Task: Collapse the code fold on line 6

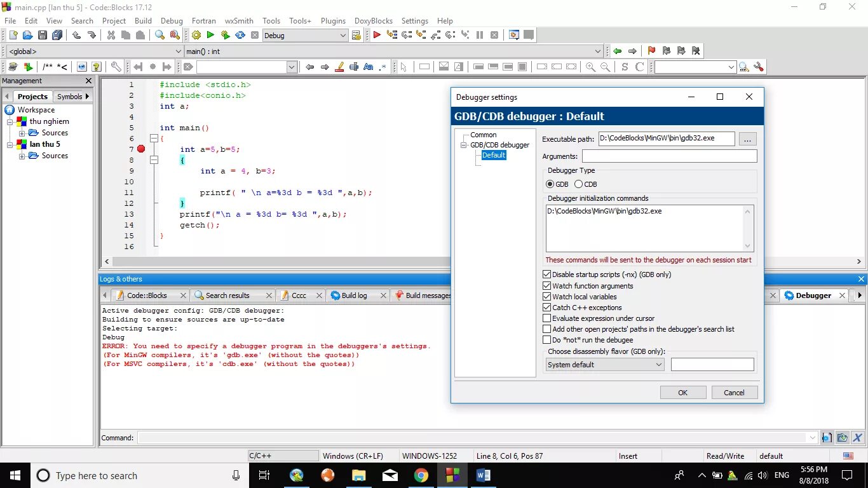Action: pyautogui.click(x=153, y=139)
